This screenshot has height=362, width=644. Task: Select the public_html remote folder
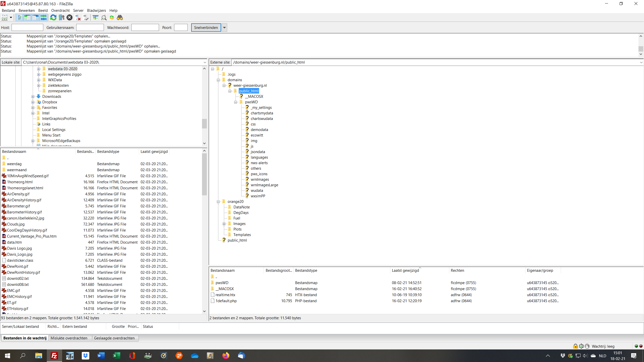[249, 91]
